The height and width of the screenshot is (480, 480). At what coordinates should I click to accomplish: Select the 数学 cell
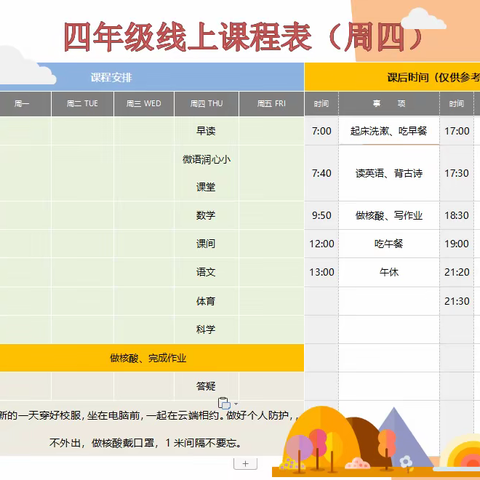(206, 215)
